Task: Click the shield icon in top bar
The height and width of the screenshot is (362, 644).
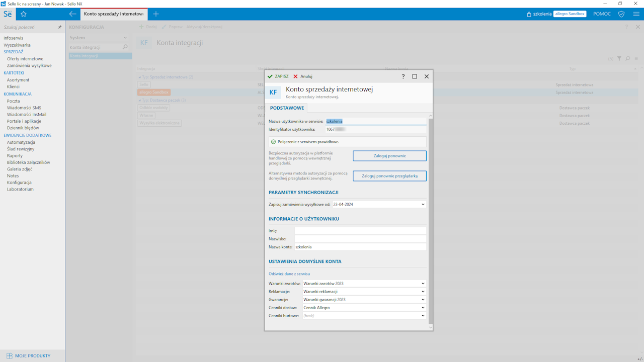Action: point(621,14)
